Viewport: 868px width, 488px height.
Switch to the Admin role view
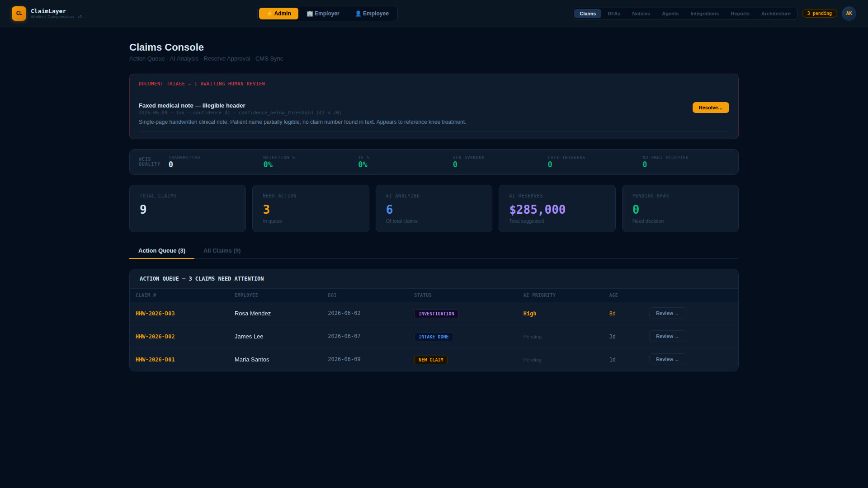pos(278,14)
